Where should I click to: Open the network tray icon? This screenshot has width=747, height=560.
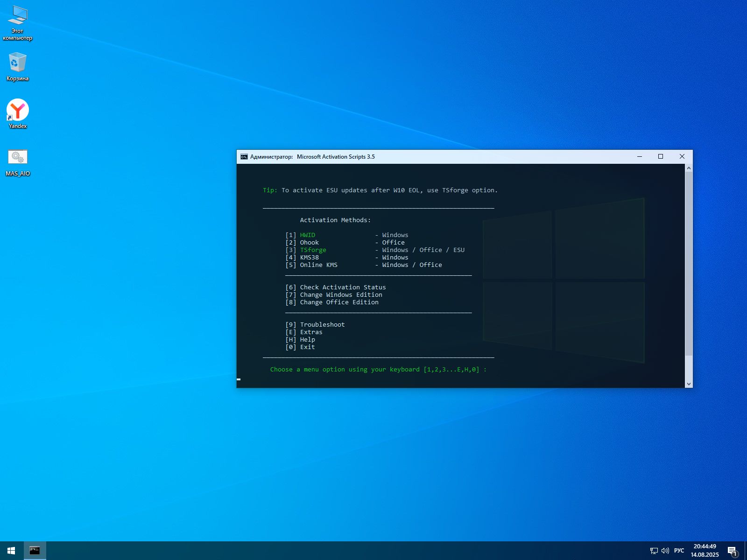[x=654, y=551]
